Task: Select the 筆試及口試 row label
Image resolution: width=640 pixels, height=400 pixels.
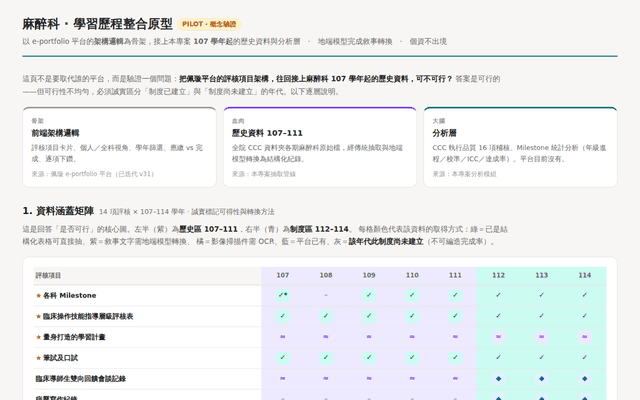Action: (60, 358)
